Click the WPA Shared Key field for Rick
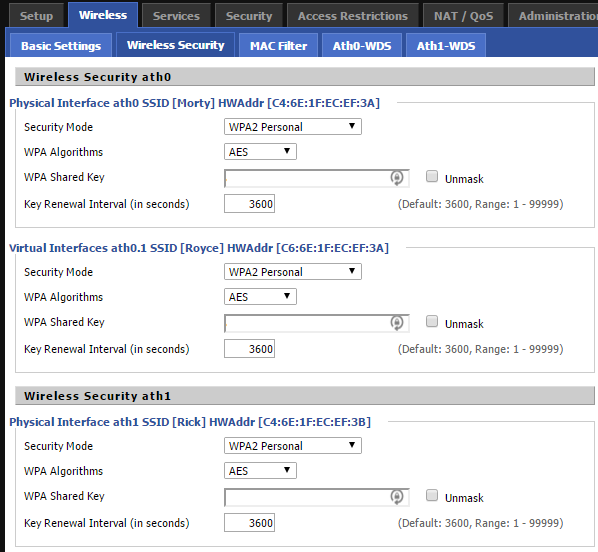Viewport: 598px width, 552px height. [x=317, y=497]
